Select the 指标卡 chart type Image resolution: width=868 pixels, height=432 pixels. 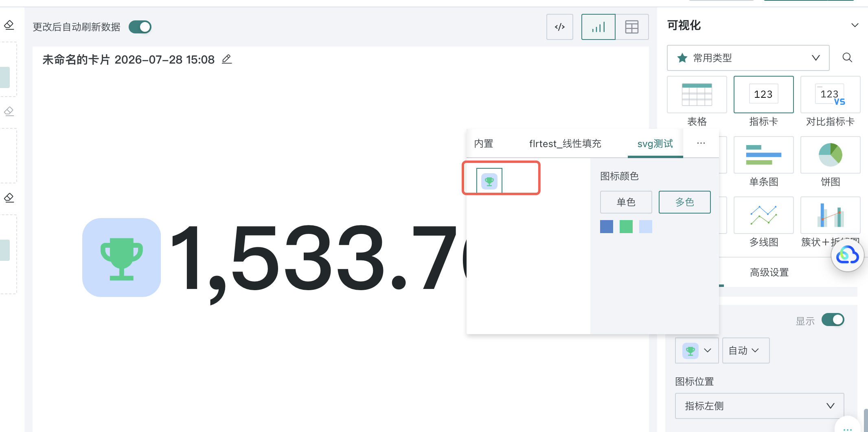763,95
